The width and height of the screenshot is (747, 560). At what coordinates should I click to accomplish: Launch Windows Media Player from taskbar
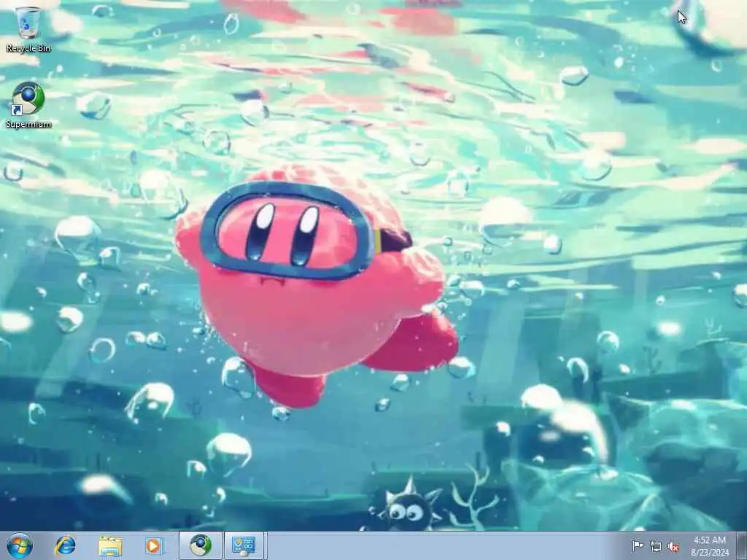pos(155,545)
